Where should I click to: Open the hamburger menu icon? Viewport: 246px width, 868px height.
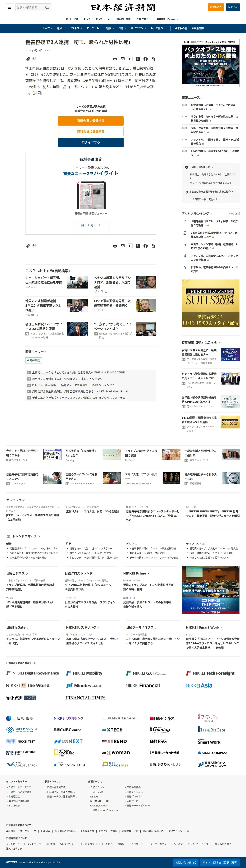point(10,7)
